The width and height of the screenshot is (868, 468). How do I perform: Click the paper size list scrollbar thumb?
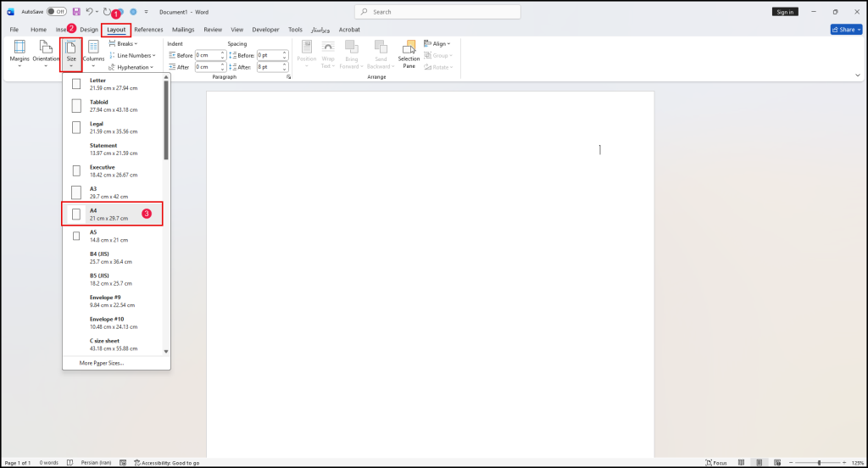[x=166, y=120]
